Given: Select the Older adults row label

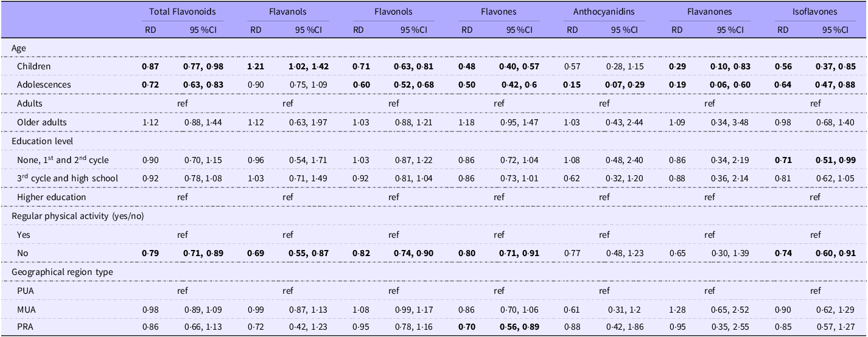Looking at the screenshot, I should click(41, 122).
